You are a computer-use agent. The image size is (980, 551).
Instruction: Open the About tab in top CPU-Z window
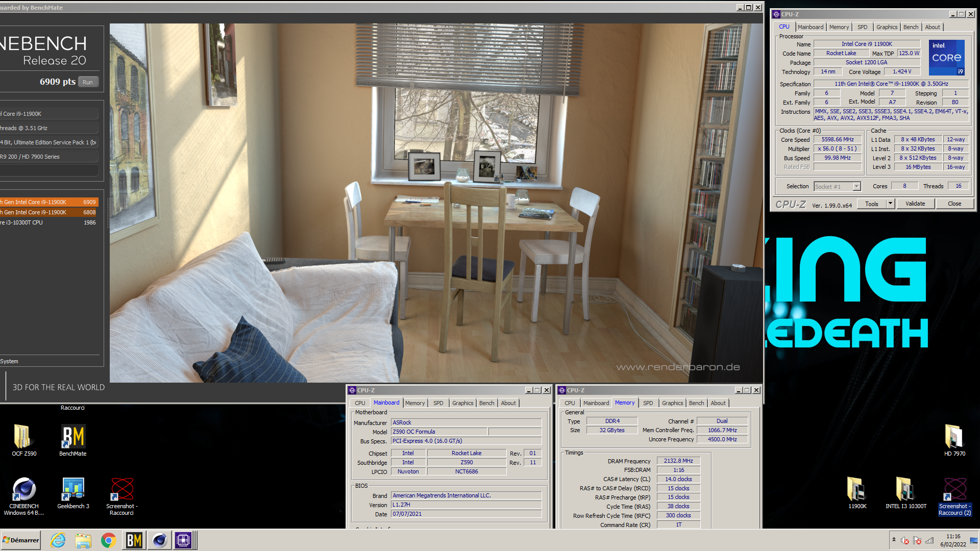(x=933, y=27)
